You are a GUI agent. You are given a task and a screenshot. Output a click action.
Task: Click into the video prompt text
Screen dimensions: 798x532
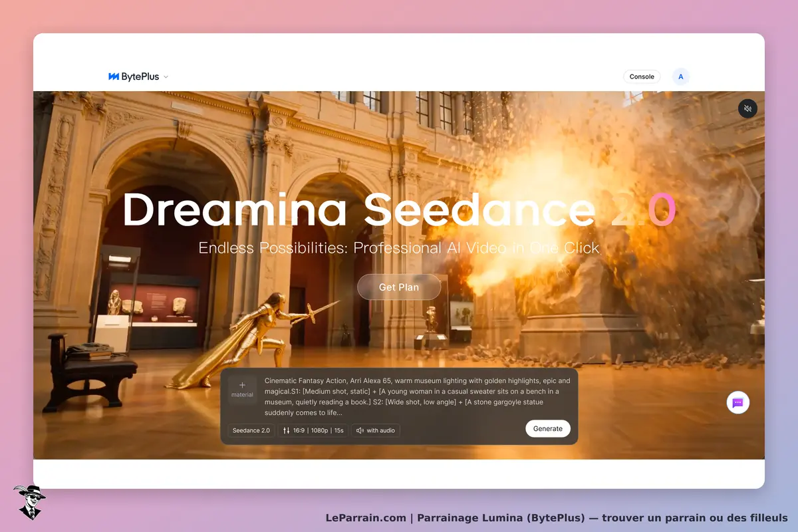pos(417,396)
